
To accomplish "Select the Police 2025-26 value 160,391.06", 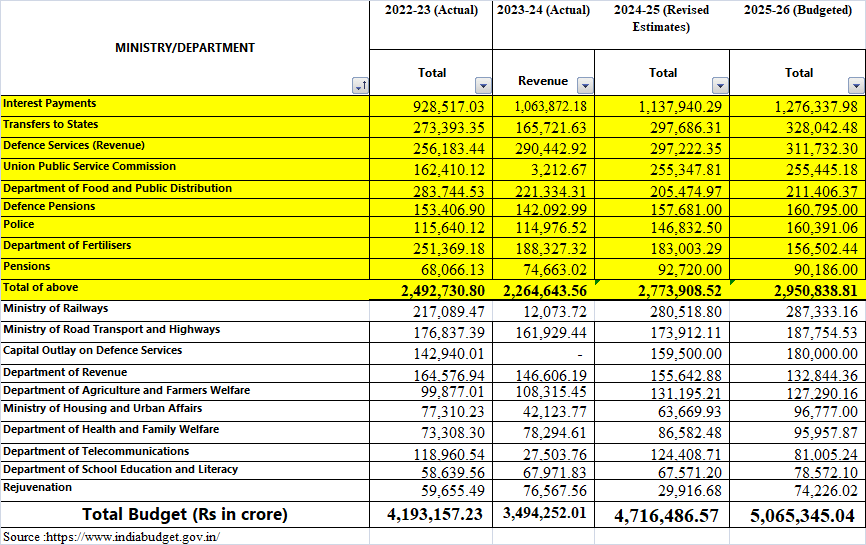I will 808,229.
